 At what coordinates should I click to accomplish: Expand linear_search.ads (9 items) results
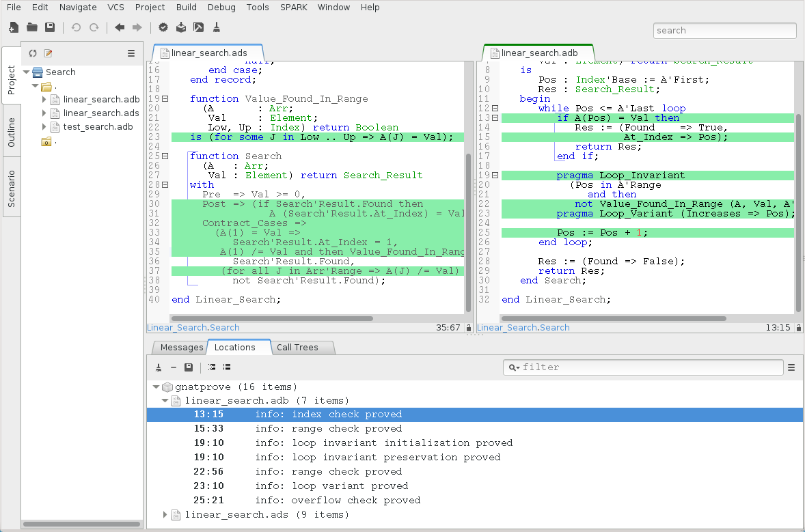click(165, 514)
